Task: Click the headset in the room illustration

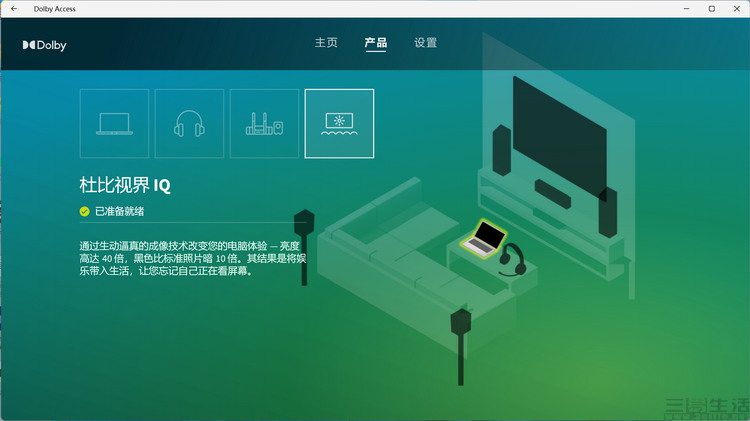Action: pos(513,258)
